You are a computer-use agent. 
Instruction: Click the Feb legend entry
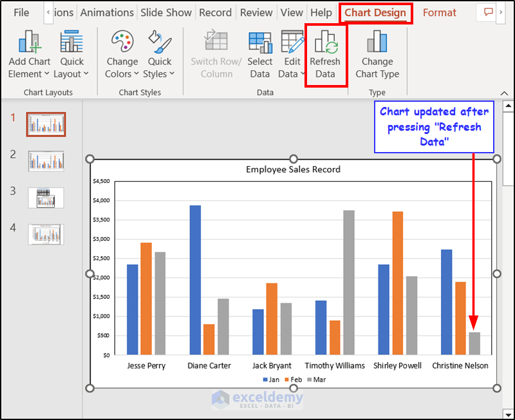tap(294, 379)
